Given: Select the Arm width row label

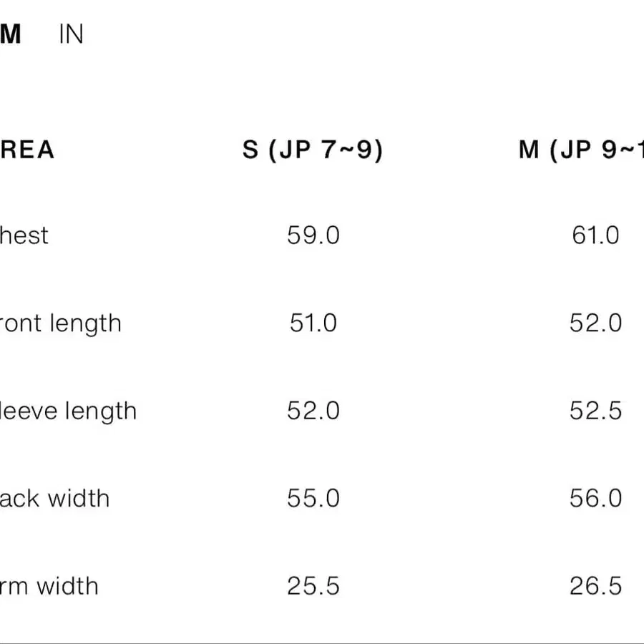Looking at the screenshot, I should (x=49, y=586).
